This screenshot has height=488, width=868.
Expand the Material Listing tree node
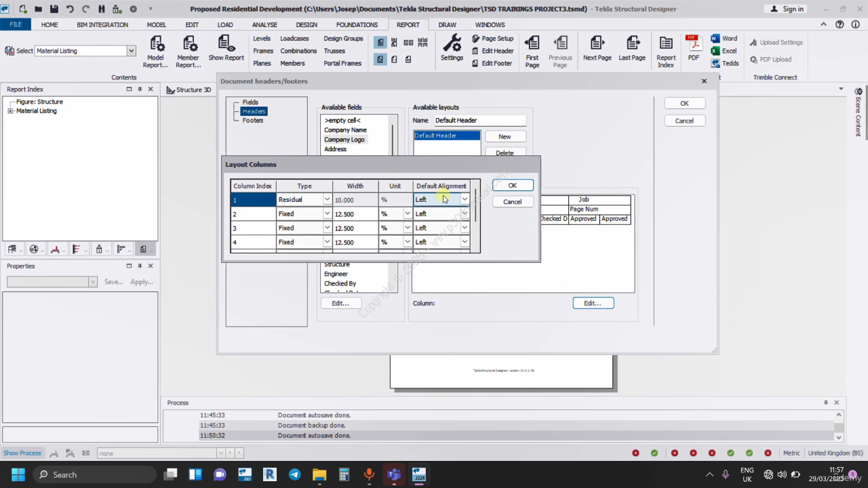pyautogui.click(x=10, y=111)
